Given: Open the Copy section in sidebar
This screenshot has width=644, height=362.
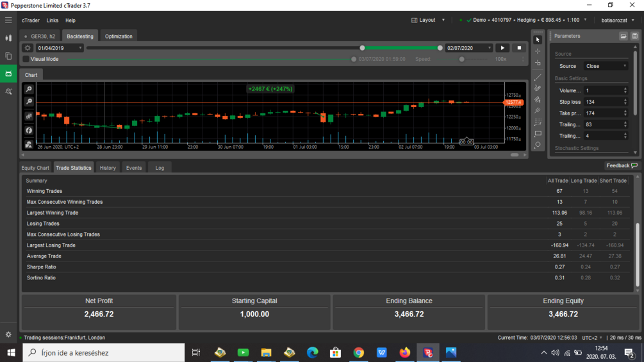Looking at the screenshot, I should pyautogui.click(x=8, y=56).
